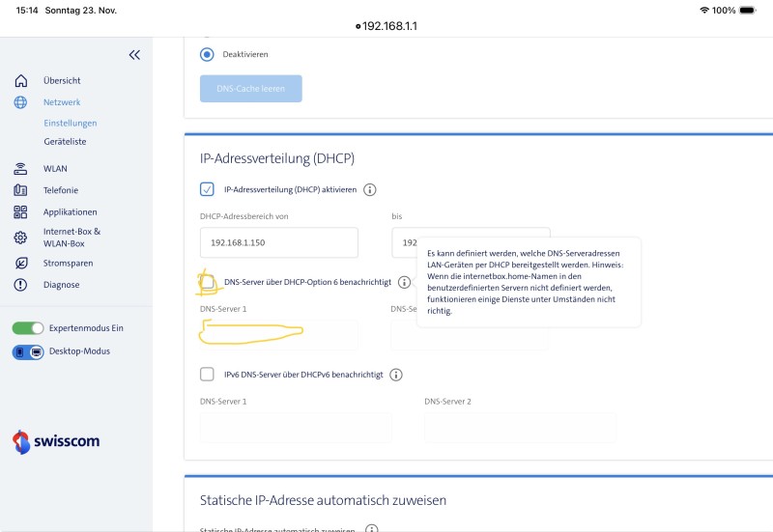Screen dimensions: 773x532
Task: Click the DHCP-Adressbereich von input field
Action: 278,242
